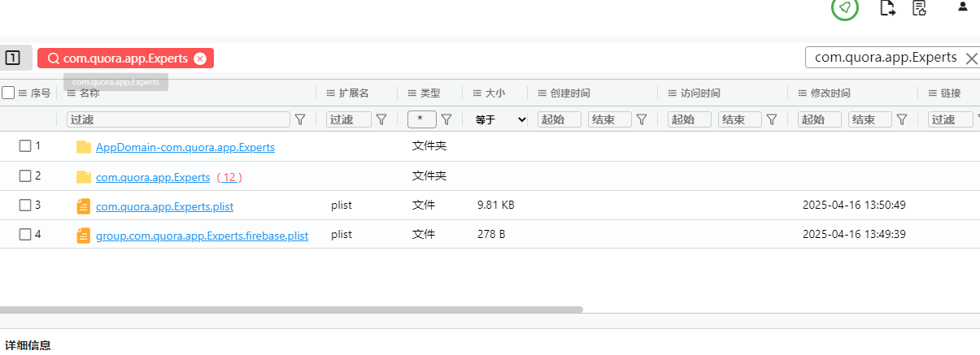Open the com.quora.app.Experts folder link

(x=153, y=176)
